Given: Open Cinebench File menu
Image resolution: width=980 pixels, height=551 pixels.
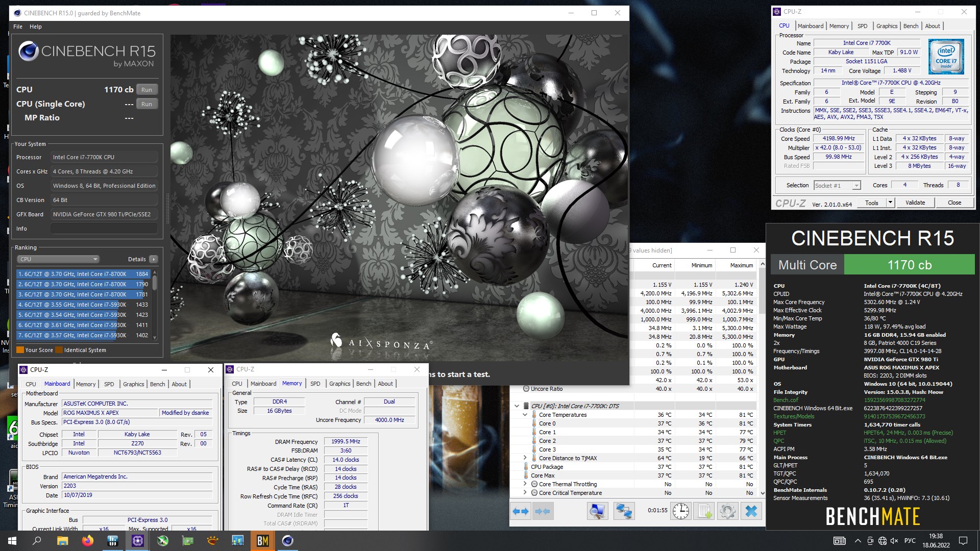Looking at the screenshot, I should pos(18,27).
